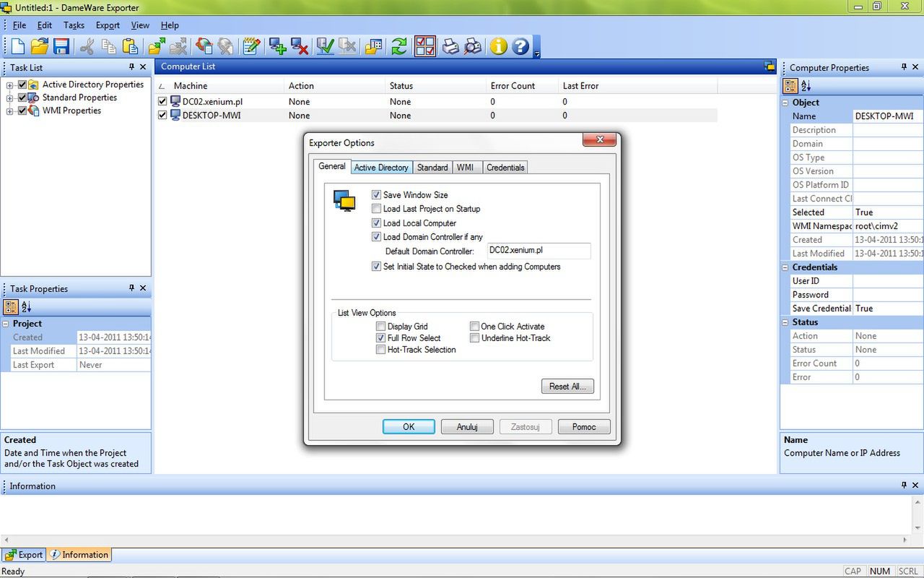Click the computer with green checkmark icon
This screenshot has height=578, width=924.
click(x=326, y=46)
